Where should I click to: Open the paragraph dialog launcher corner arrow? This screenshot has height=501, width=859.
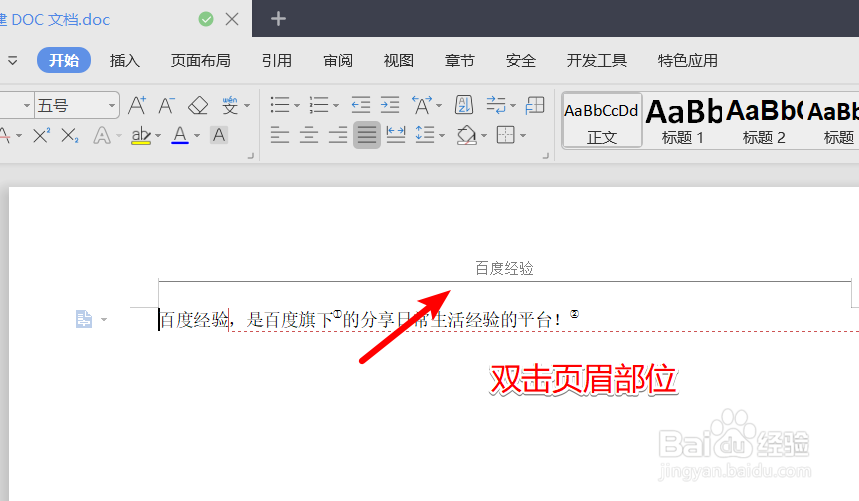click(x=546, y=156)
